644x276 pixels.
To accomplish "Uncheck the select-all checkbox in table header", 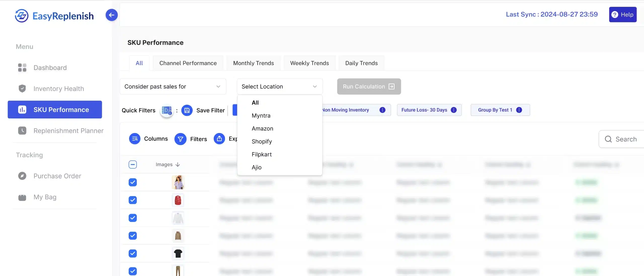I will pos(133,164).
